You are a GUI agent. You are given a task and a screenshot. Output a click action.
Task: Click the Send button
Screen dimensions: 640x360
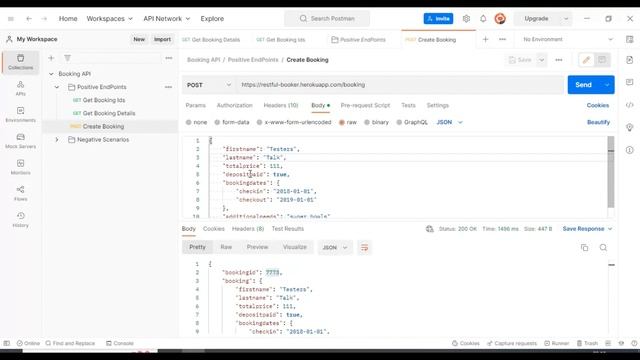coord(584,85)
